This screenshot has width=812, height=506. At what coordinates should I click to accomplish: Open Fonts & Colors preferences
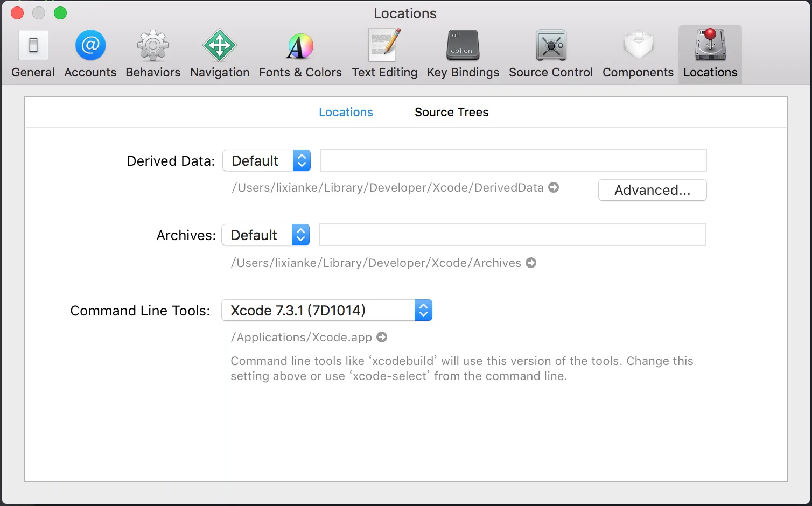[300, 54]
